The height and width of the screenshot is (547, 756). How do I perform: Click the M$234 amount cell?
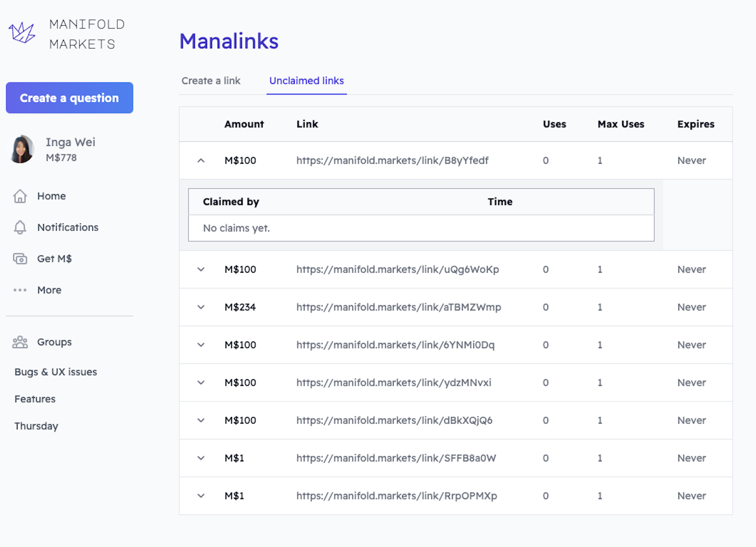tap(240, 307)
